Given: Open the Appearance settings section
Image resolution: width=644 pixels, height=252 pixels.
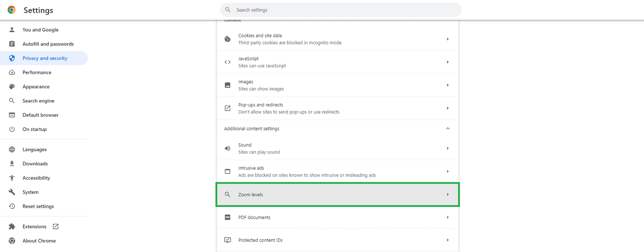Looking at the screenshot, I should click(x=36, y=86).
